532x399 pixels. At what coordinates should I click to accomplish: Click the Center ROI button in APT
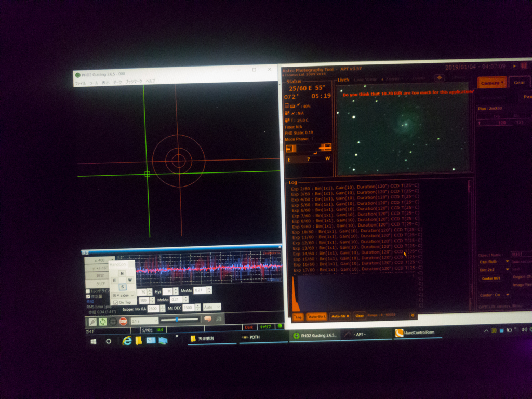[x=490, y=278]
